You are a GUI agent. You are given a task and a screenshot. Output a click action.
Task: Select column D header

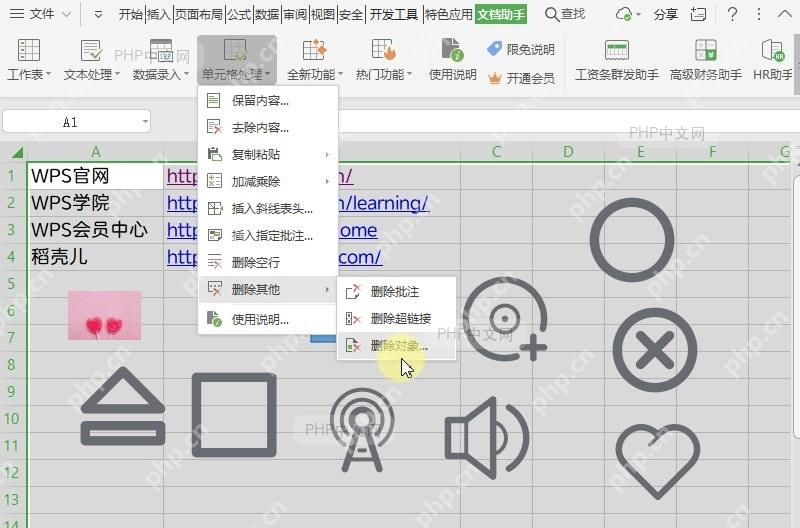[x=568, y=152]
